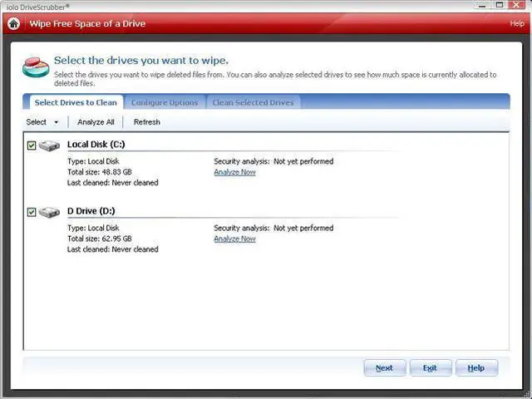The width and height of the screenshot is (532, 399).
Task: Minimize the DriveScrubber window
Action: point(482,5)
